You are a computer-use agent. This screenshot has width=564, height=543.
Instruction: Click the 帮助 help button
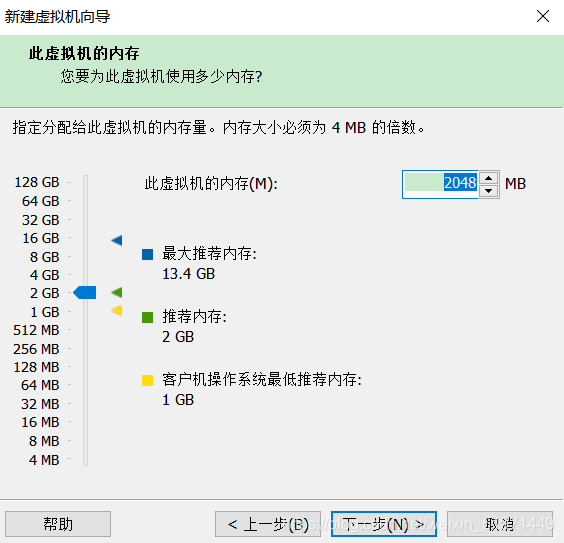[x=58, y=524]
